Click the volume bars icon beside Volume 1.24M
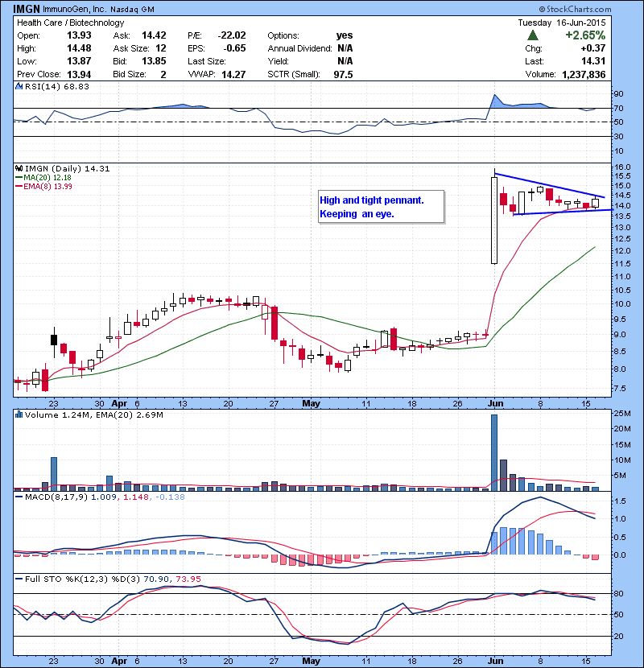This screenshot has width=644, height=668. click(19, 414)
